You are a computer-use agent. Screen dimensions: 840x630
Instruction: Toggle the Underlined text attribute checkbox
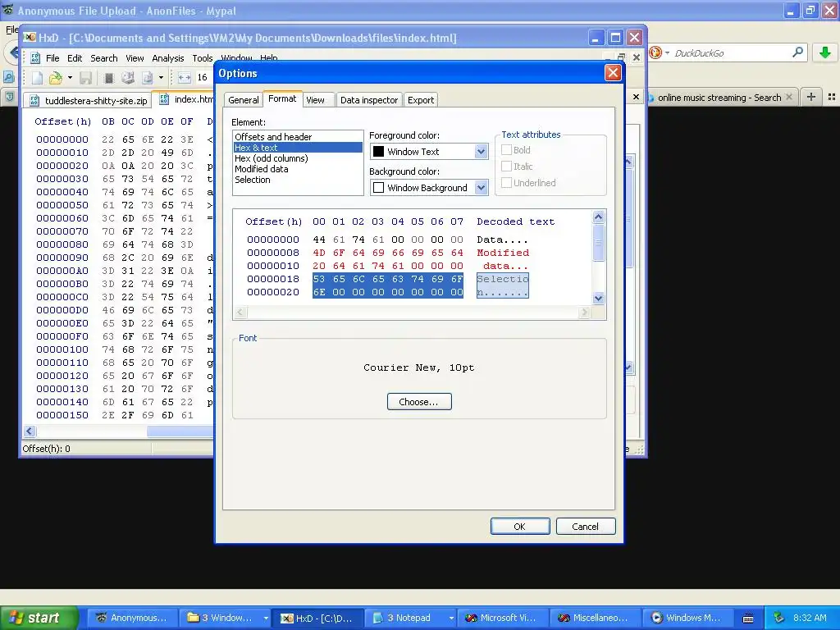click(506, 183)
